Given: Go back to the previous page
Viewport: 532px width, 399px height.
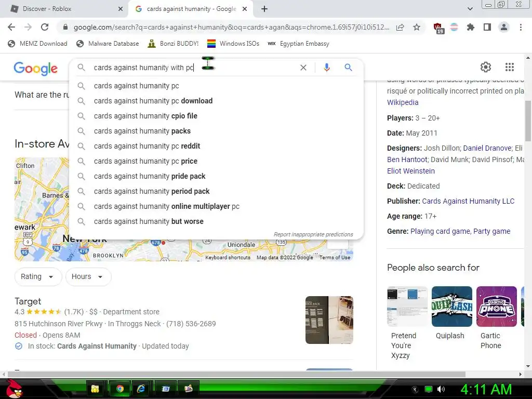Looking at the screenshot, I should tap(11, 27).
